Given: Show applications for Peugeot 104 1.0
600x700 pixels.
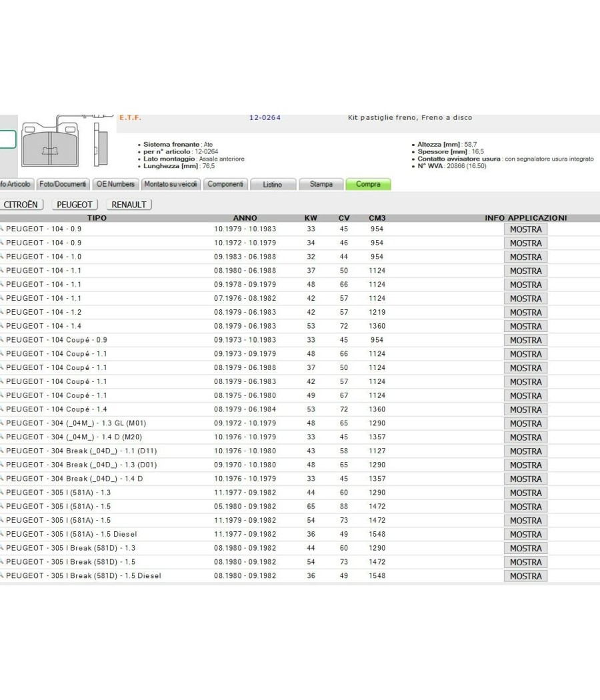Looking at the screenshot, I should [526, 257].
